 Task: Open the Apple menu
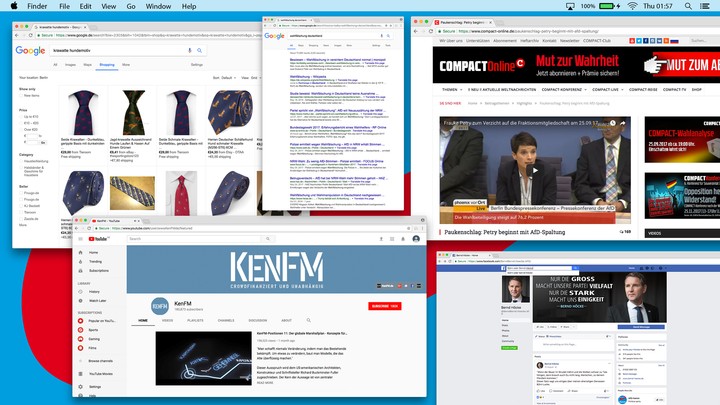click(x=14, y=6)
